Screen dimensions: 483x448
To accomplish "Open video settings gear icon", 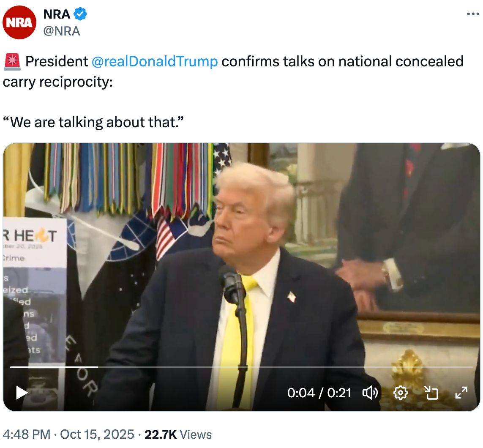I will tap(401, 393).
